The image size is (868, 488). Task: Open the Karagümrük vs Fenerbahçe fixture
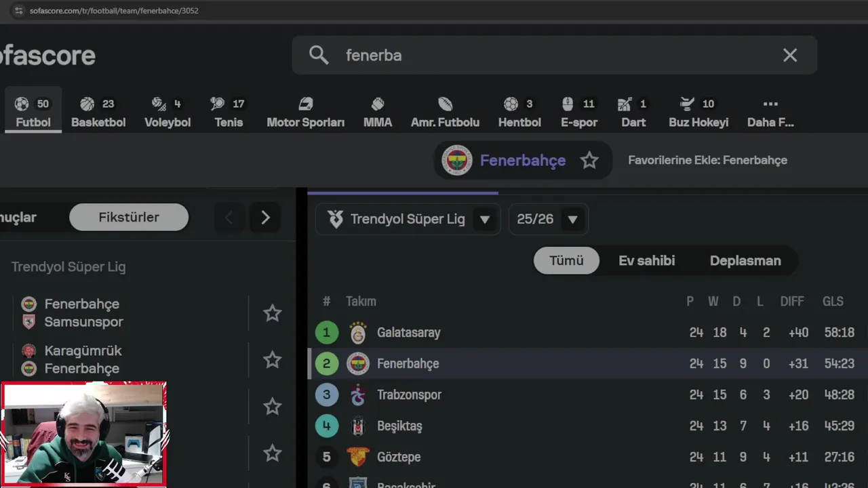[129, 360]
